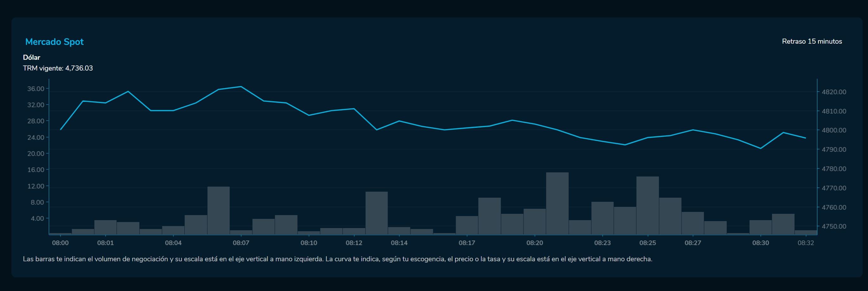Select the Dólar label under the title
The image size is (868, 291).
[x=31, y=57]
